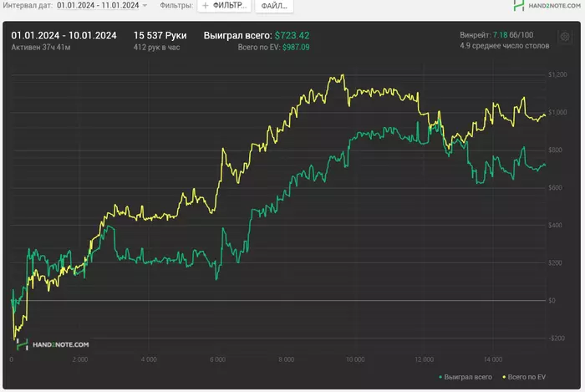Image resolution: width=585 pixels, height=392 pixels.
Task: Click total winnings $723.42 value
Action: (x=292, y=35)
